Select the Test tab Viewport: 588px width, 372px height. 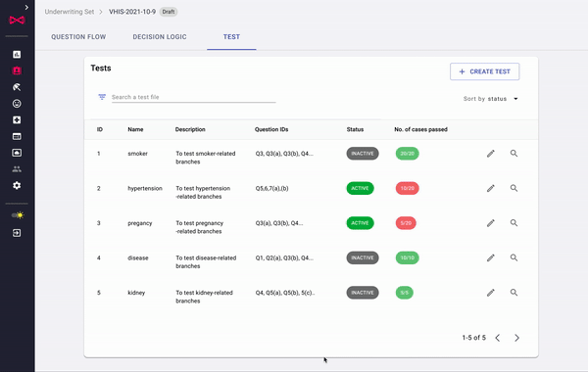231,37
